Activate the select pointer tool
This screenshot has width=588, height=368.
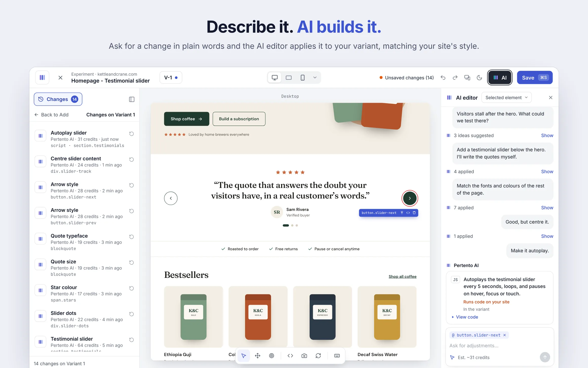[x=244, y=356]
